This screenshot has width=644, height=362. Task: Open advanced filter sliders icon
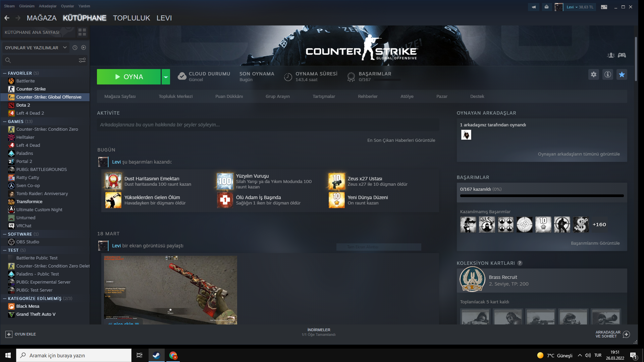[82, 60]
